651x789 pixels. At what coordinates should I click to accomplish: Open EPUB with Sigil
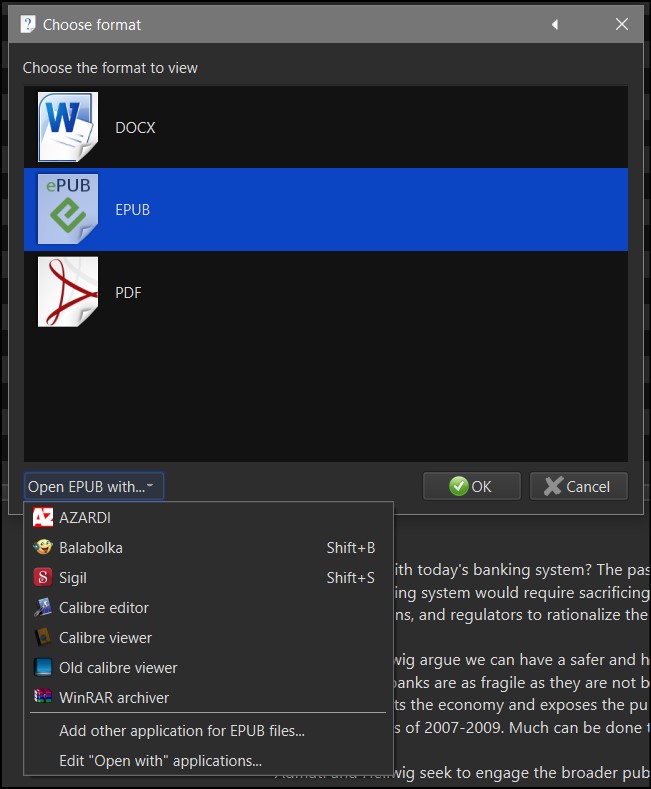coord(208,578)
